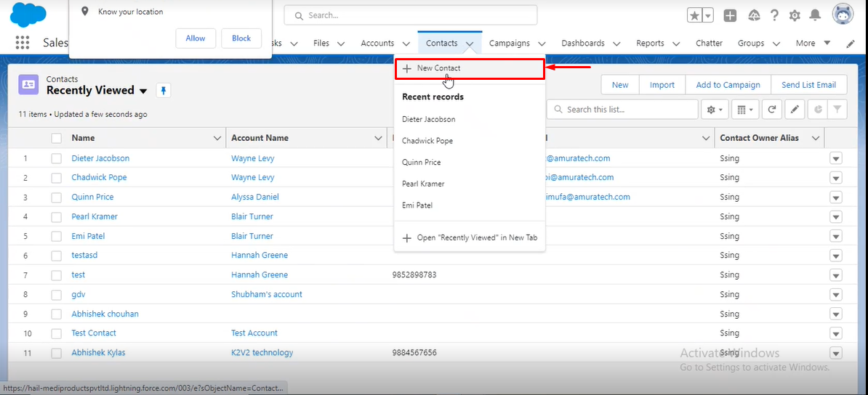This screenshot has height=395, width=868.
Task: Open the user profile avatar
Action: pyautogui.click(x=843, y=14)
